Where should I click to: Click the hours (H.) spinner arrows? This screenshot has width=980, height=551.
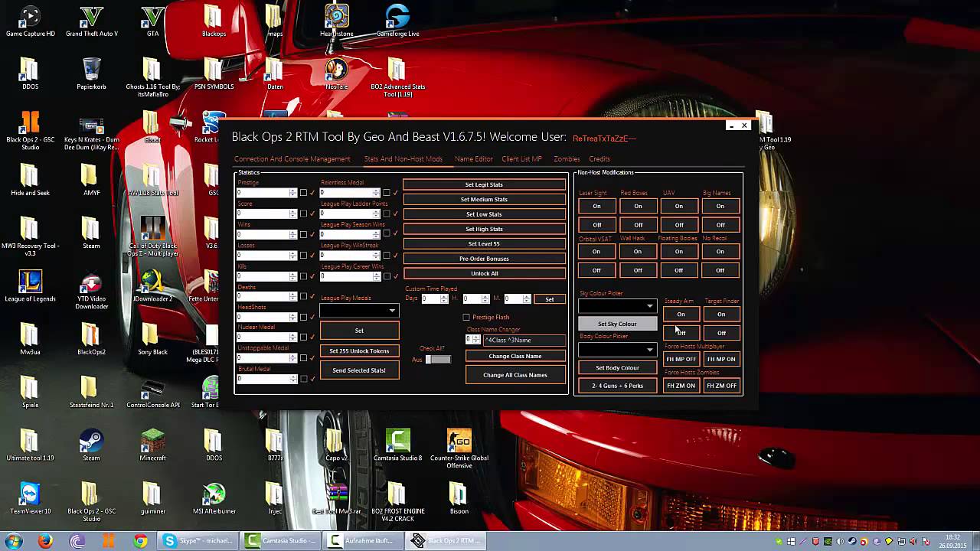pyautogui.click(x=485, y=299)
